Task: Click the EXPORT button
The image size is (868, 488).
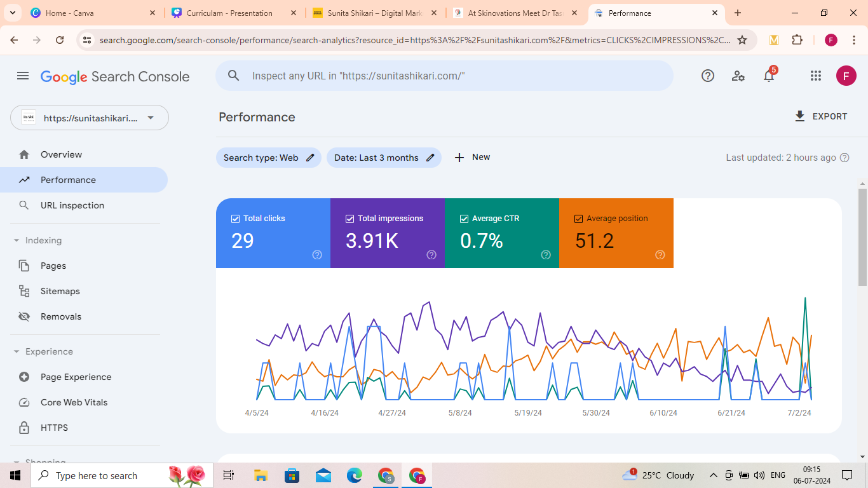Action: coord(821,116)
